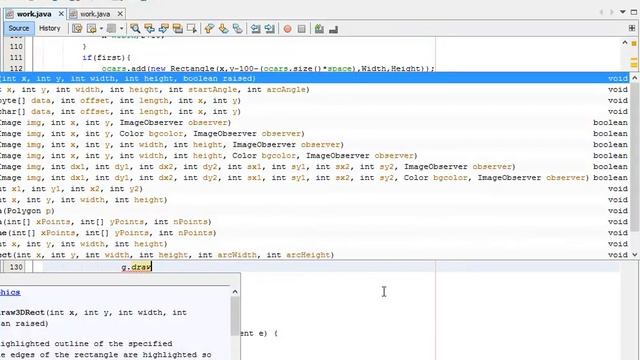Click the Comment code icon

(x=319, y=29)
